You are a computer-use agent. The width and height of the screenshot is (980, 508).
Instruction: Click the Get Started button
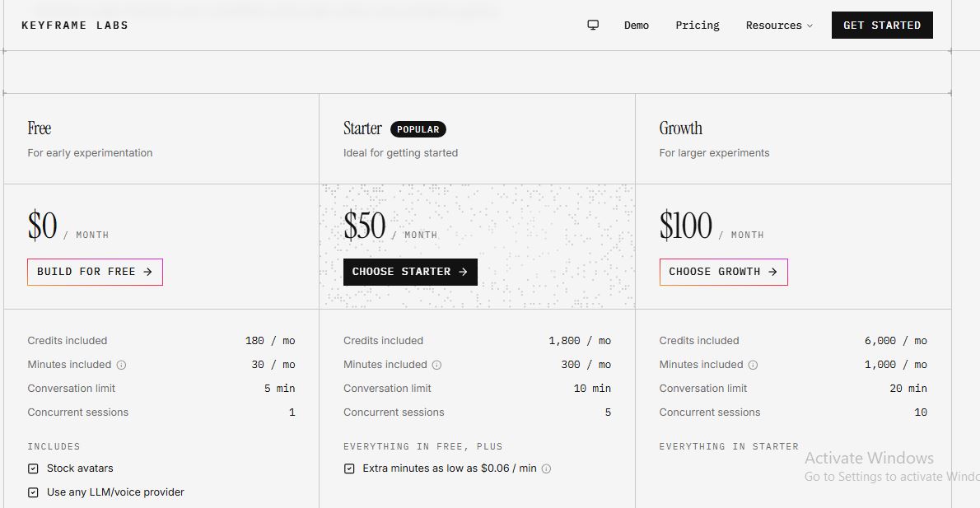882,25
